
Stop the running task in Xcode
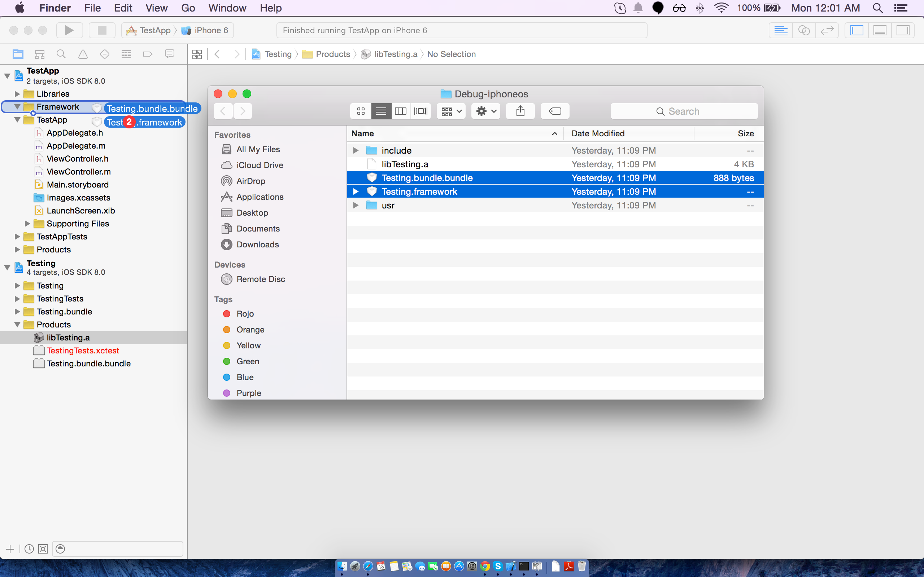102,30
